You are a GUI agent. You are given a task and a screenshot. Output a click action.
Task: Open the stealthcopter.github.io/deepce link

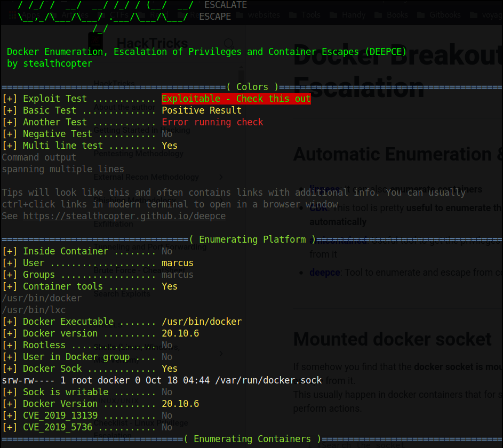pyautogui.click(x=124, y=216)
